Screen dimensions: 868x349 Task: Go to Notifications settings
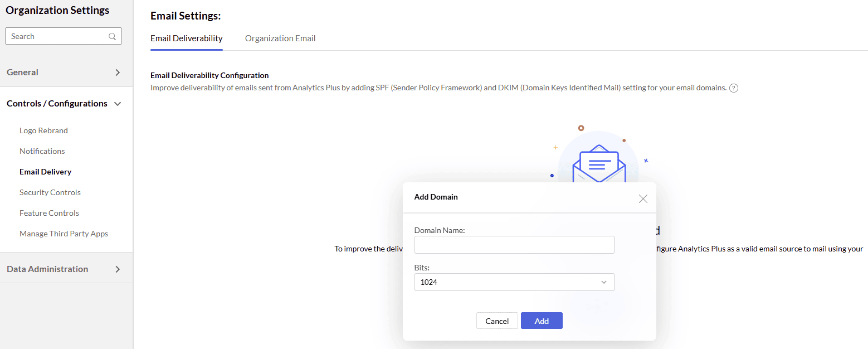42,151
